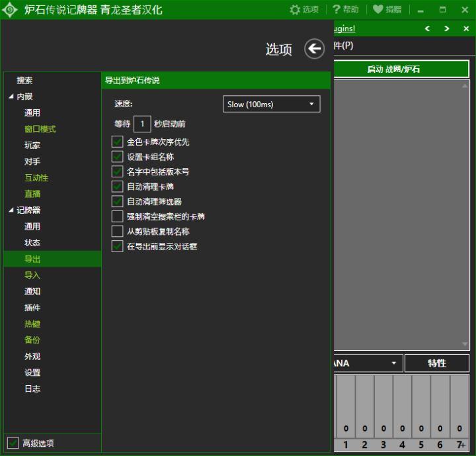476x456 pixels.
Task: Select 直播 in the sidebar
Action: click(x=32, y=194)
